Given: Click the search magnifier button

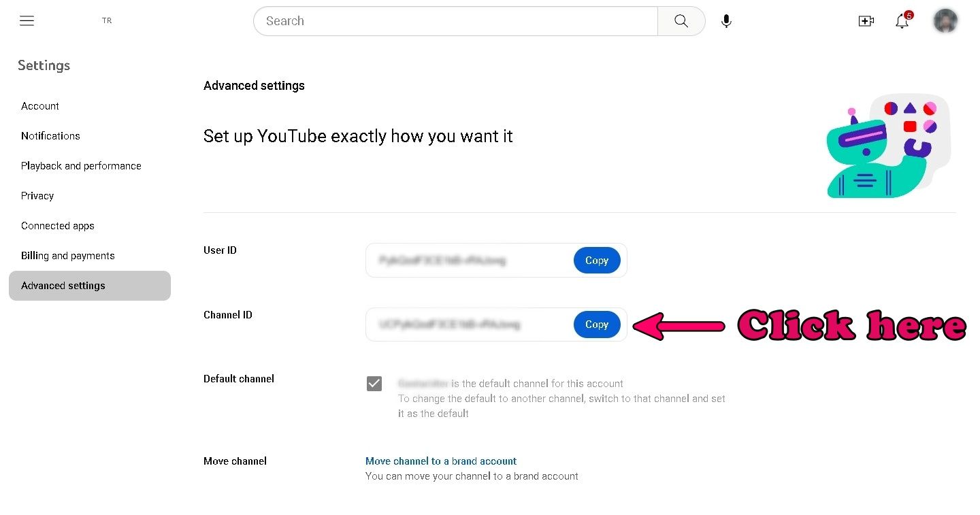Looking at the screenshot, I should coord(681,21).
